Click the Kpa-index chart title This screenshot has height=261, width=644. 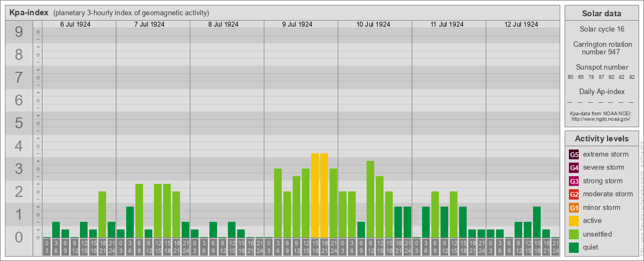click(29, 13)
